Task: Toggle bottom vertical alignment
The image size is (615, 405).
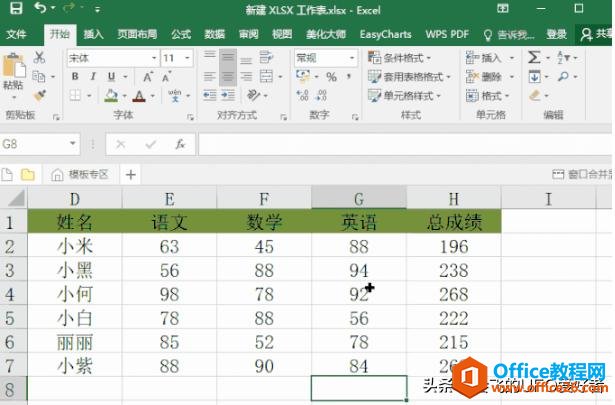Action: point(246,59)
